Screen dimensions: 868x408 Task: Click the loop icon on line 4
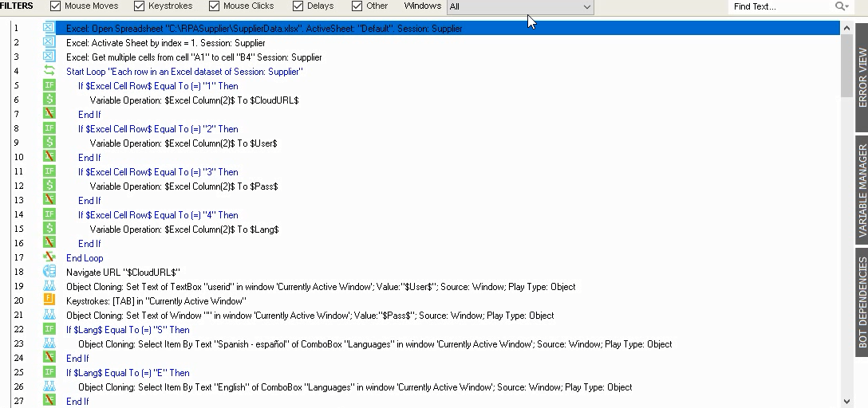point(49,71)
